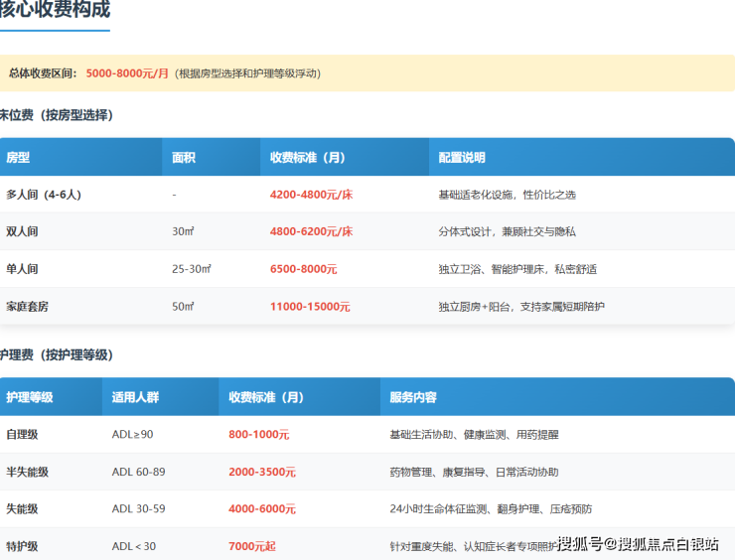Click the 5000-8000元/月 overall price text

point(127,73)
